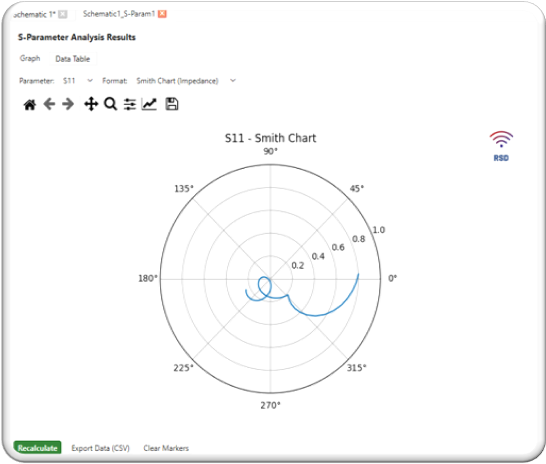Click Clear Markers
546x464 pixels.
coord(166,448)
